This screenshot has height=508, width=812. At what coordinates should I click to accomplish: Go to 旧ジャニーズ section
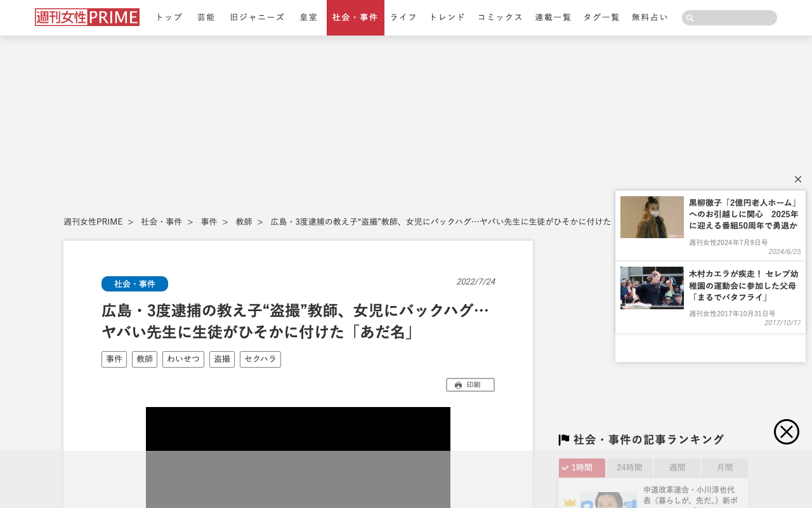coord(258,18)
